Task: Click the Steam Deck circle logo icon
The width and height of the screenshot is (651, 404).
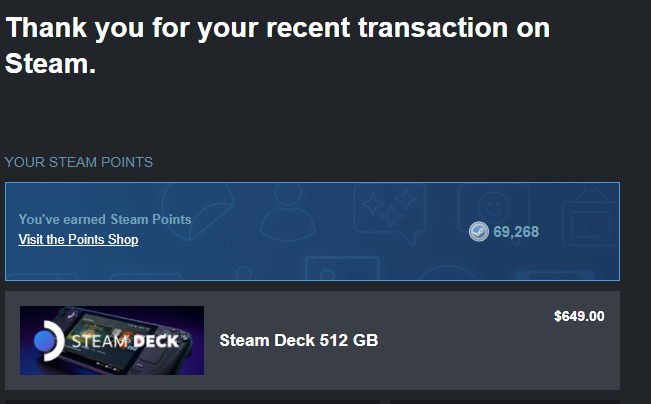Action: click(48, 341)
